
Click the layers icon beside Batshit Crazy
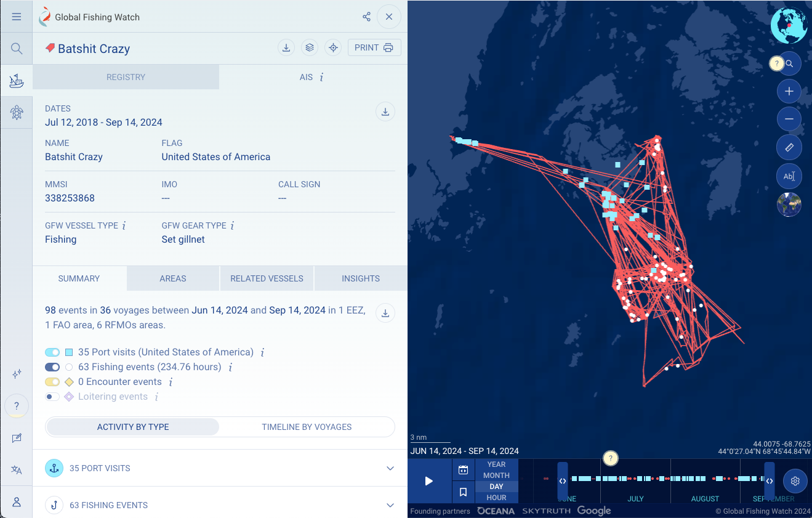tap(310, 47)
